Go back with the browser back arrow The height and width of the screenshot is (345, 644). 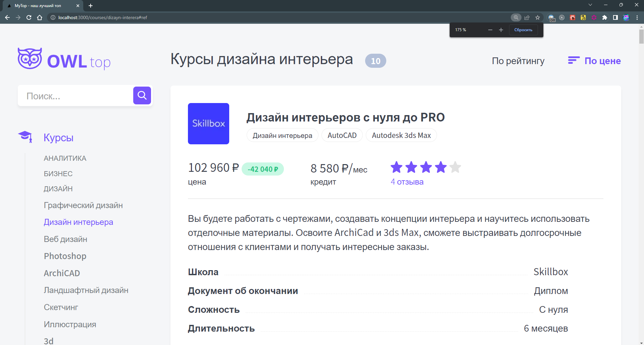pos(7,17)
